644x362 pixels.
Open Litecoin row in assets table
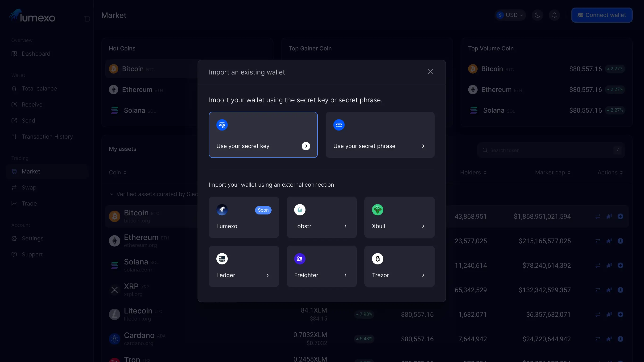[x=367, y=314]
